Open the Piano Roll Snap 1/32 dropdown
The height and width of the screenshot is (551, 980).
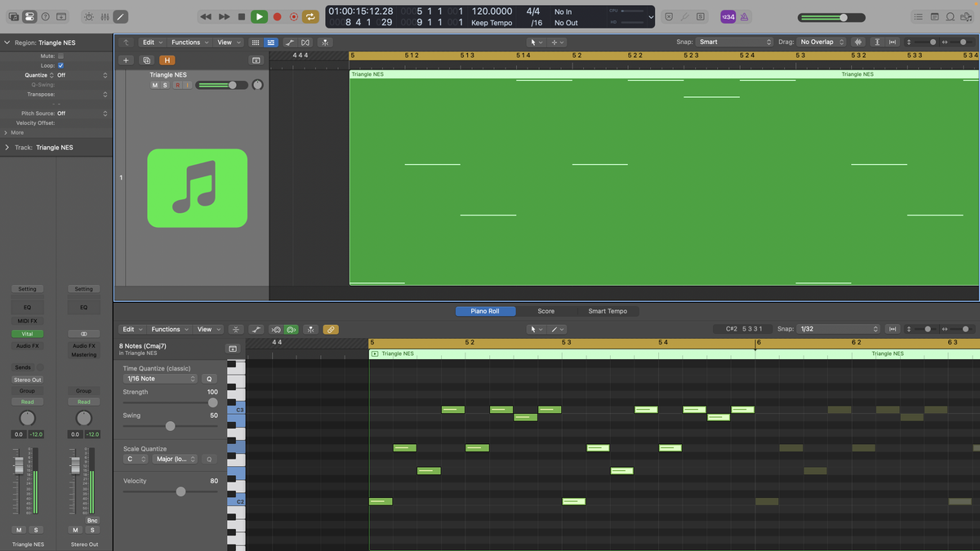pos(839,329)
